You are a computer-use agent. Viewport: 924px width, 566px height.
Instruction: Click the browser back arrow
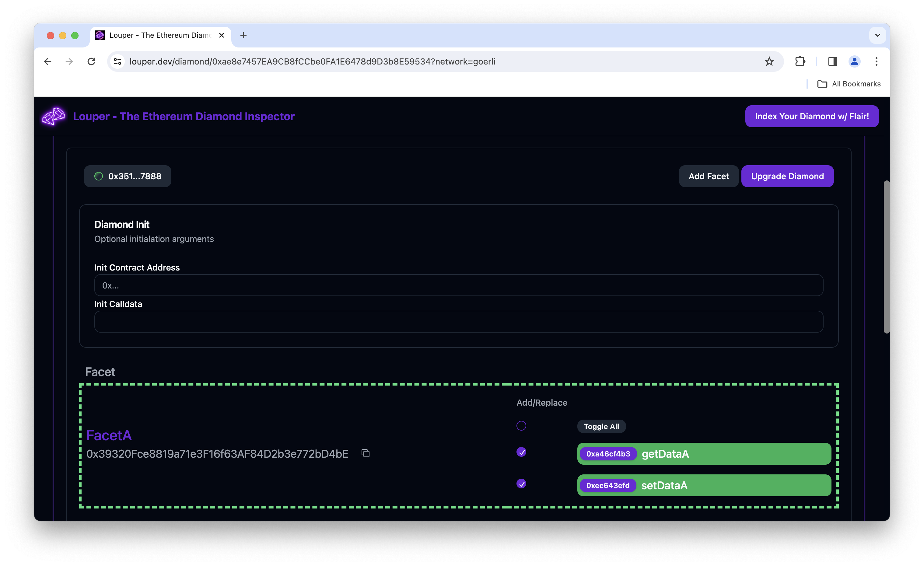(47, 61)
